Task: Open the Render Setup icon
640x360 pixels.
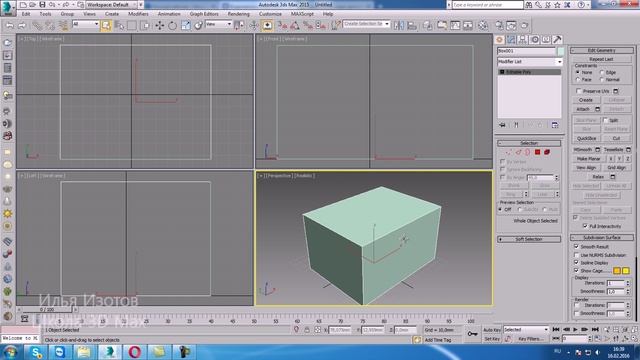Action: click(x=499, y=25)
